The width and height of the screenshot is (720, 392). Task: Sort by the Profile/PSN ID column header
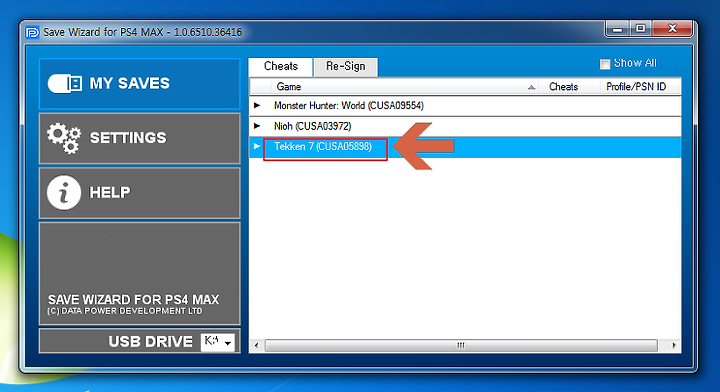pyautogui.click(x=640, y=87)
